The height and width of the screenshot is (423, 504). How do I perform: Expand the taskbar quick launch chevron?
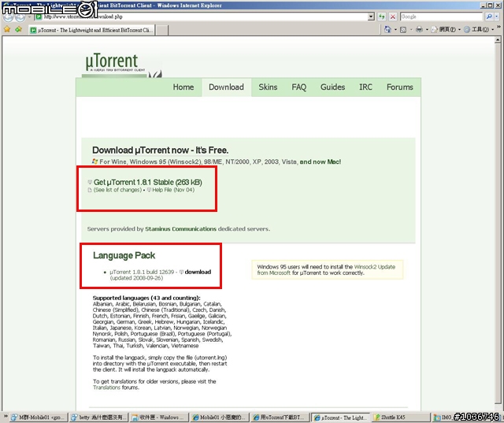coord(6,417)
